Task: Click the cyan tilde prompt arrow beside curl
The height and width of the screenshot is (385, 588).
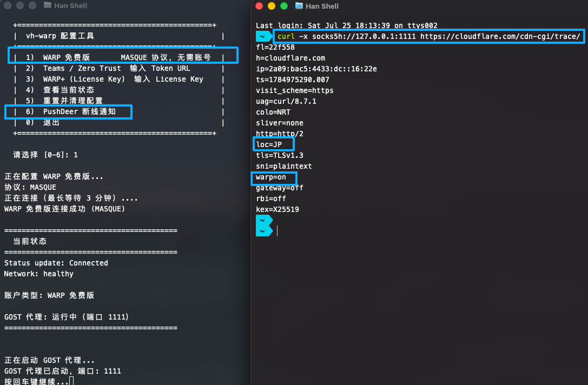Action: tap(264, 36)
